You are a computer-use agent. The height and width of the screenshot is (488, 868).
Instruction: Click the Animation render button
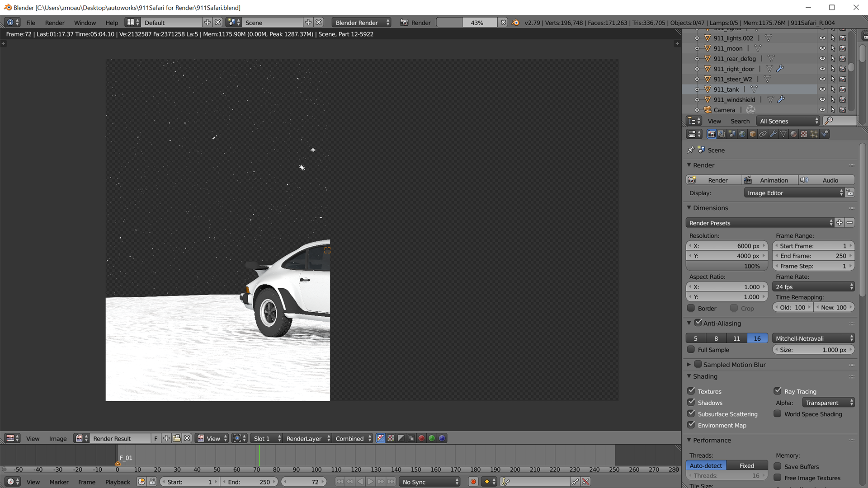click(769, 180)
